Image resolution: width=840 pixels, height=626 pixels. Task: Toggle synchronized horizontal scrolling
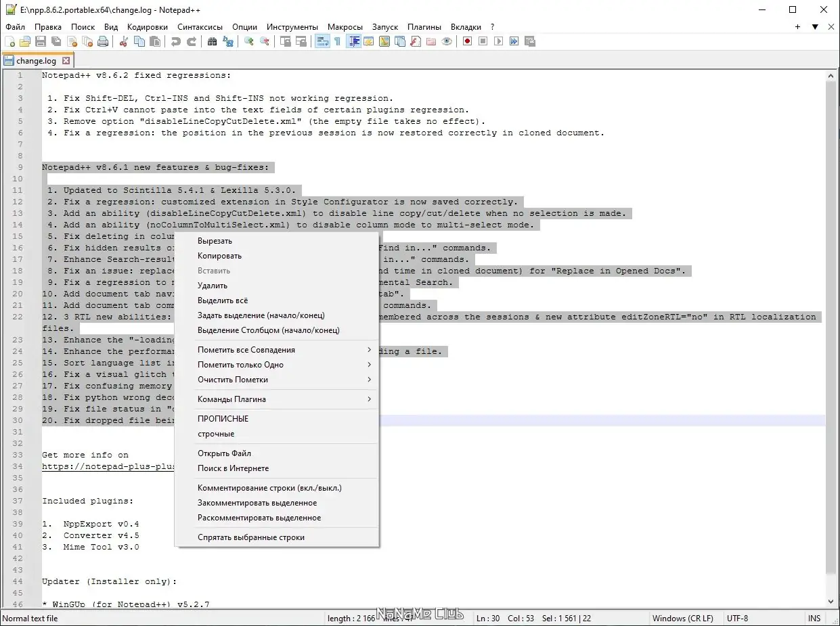(301, 41)
